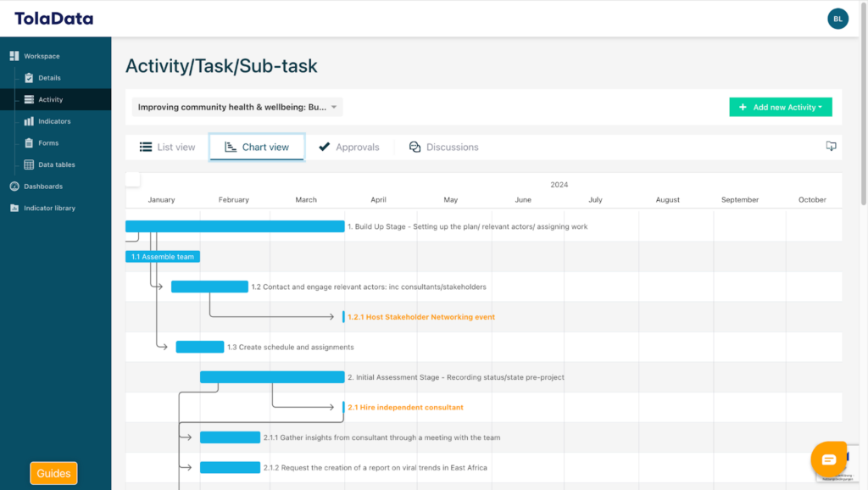Switch to the Discussions tab
Screen dimensions: 868x490
pyautogui.click(x=443, y=148)
